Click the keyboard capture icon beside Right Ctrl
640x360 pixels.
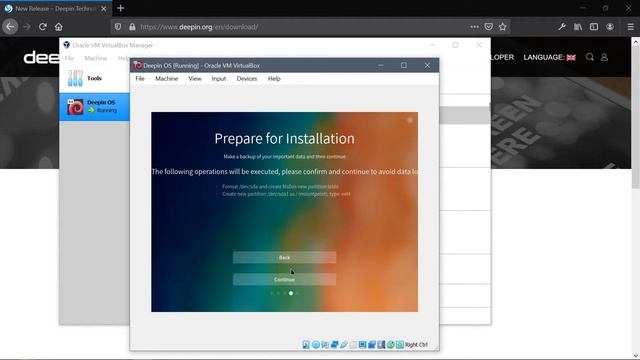[400, 344]
